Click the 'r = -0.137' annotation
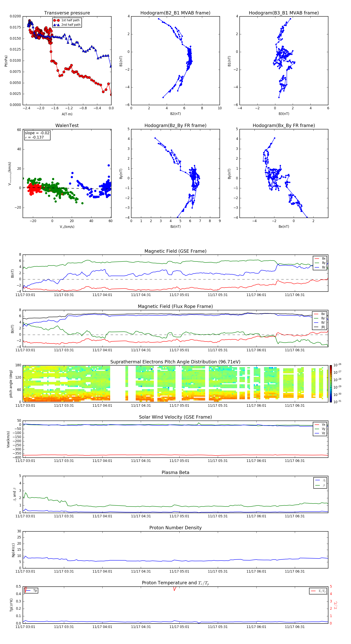This screenshot has width=351, height=644. coord(35,137)
